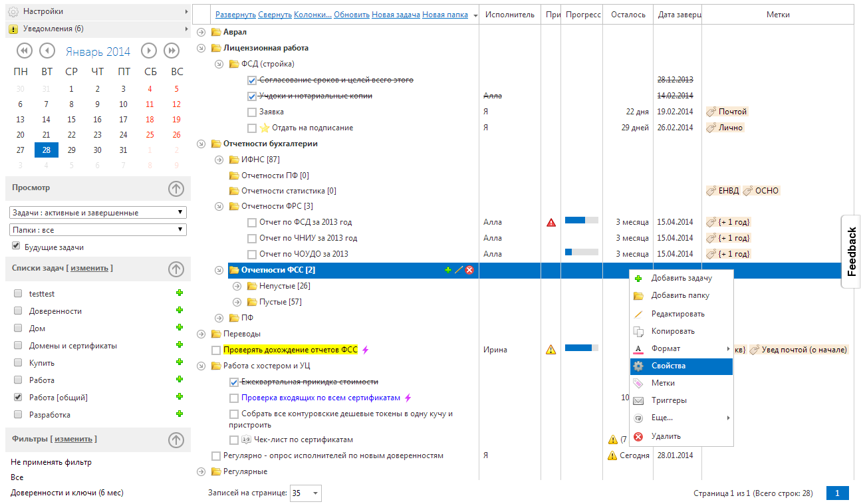This screenshot has width=861, height=504.
Task: Add task to Разработка list
Action: [x=179, y=414]
